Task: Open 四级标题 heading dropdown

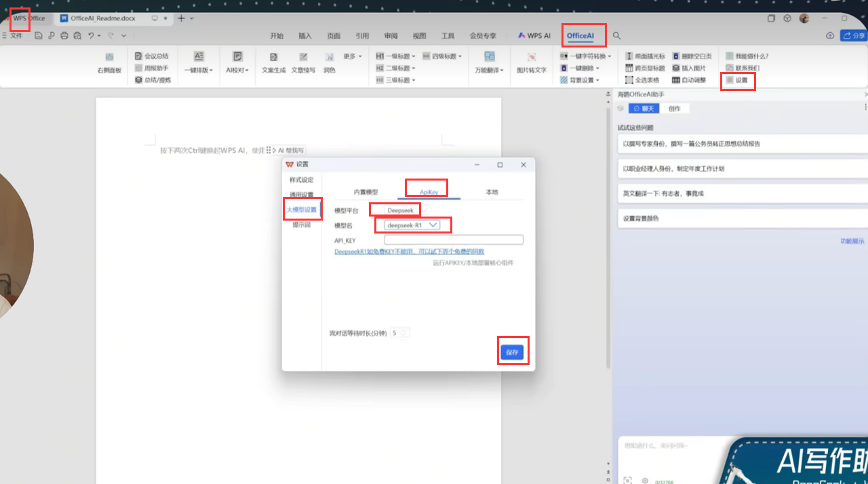Action: click(442, 56)
